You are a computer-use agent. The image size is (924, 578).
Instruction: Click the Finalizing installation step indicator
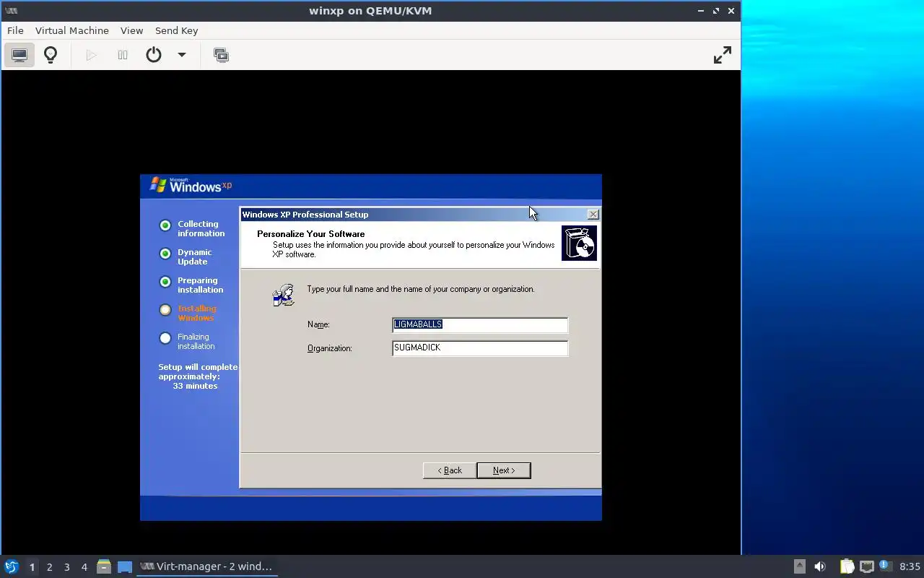point(165,338)
